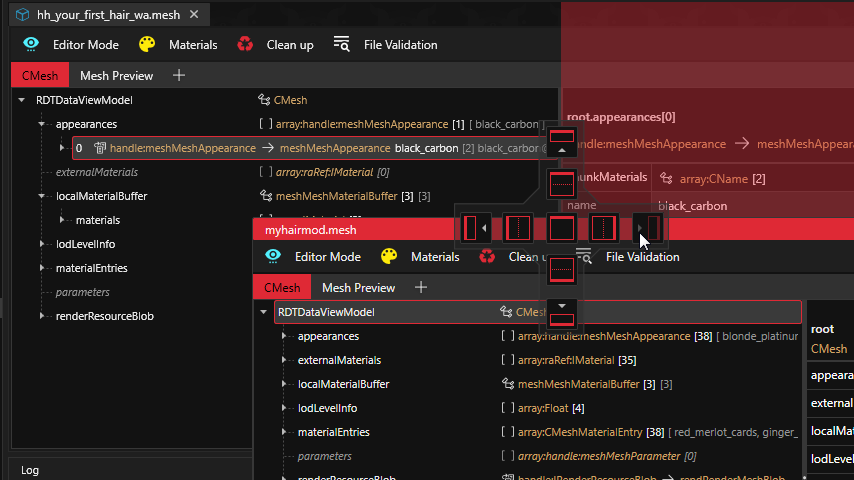Close the hh_your_first_hair_wa.mesh document tab
This screenshot has width=854, height=480.
(194, 15)
